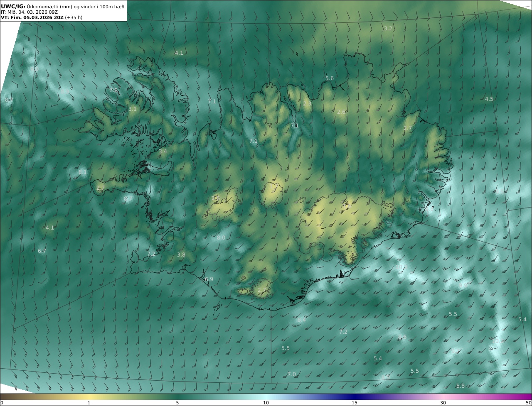Select the 8.4 value south of Iceland
This screenshot has width=532, height=406.
click(301, 320)
